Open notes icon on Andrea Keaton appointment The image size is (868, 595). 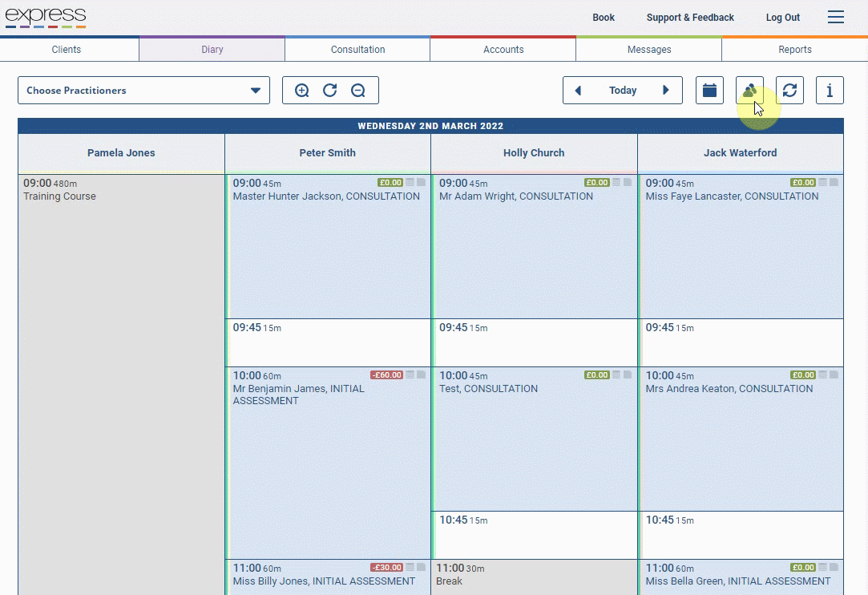point(823,375)
